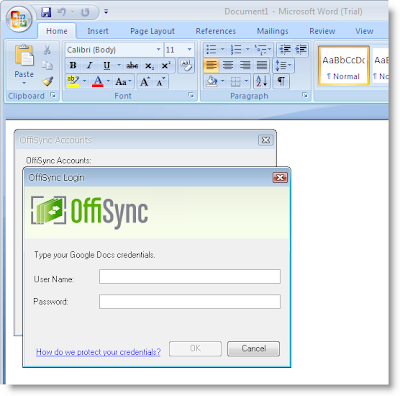Click the Password field

point(190,302)
